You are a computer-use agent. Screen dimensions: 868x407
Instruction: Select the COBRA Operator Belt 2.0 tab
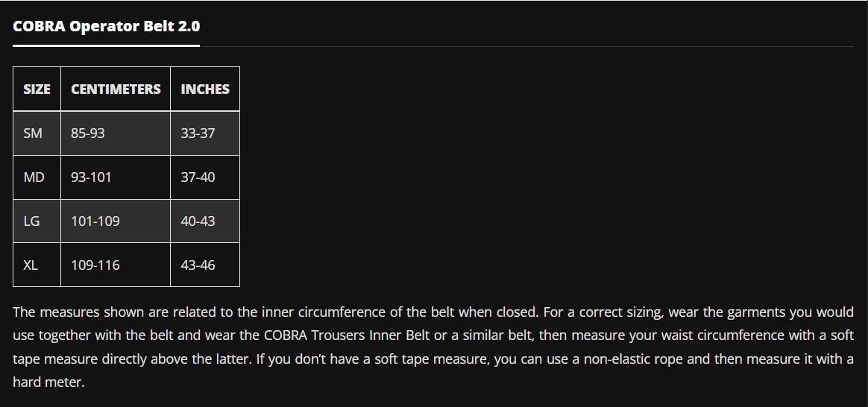pyautogui.click(x=106, y=27)
